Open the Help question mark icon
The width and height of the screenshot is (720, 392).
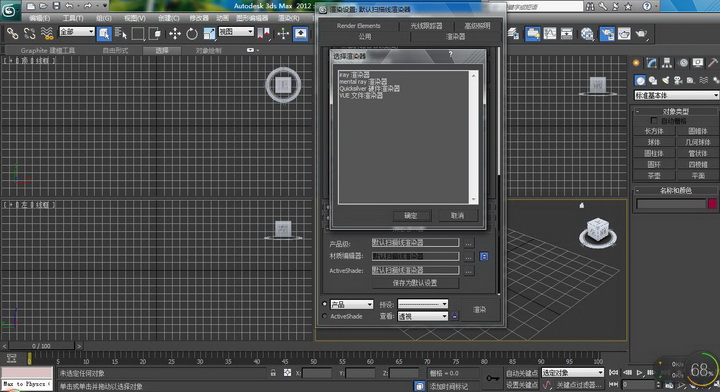pos(647,6)
